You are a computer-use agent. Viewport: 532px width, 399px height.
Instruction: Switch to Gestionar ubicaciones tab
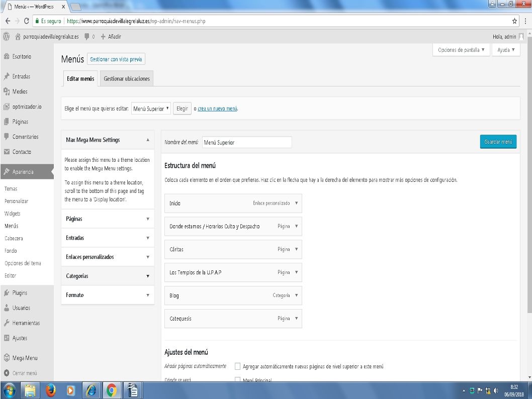click(x=127, y=79)
